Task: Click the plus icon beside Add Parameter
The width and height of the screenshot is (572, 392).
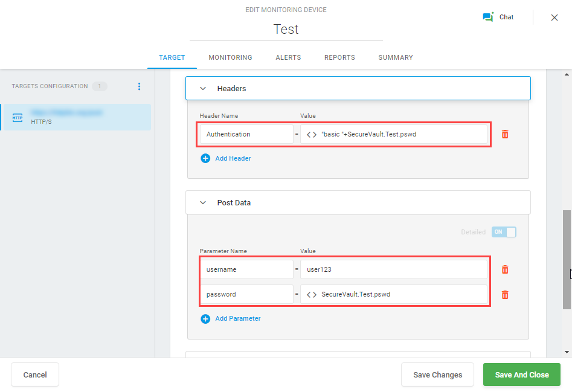Action: (205, 318)
